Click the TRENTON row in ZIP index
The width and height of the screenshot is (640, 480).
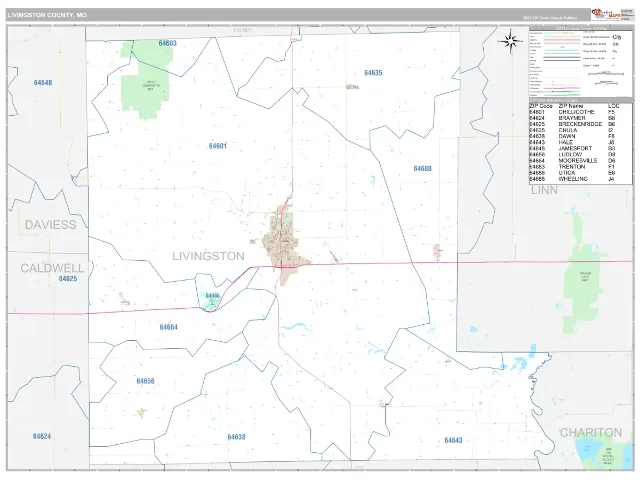click(x=573, y=167)
